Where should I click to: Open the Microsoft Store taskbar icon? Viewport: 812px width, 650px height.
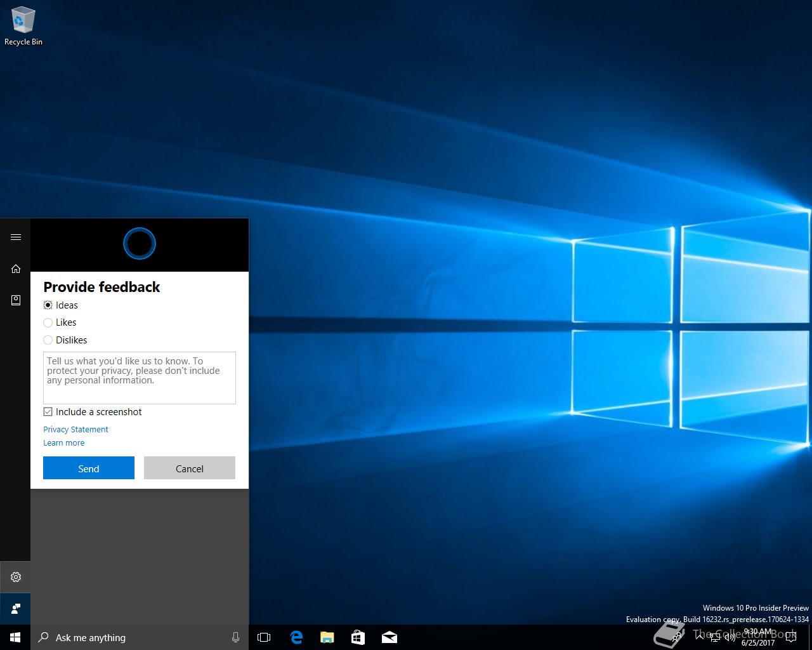tap(358, 637)
